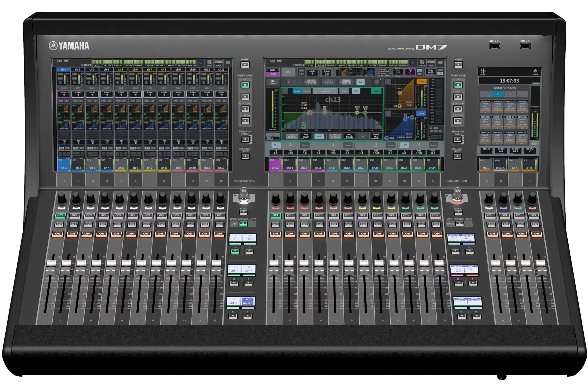Open the hamburger menu on right screen
This screenshot has height=392, width=588.
coord(440,63)
